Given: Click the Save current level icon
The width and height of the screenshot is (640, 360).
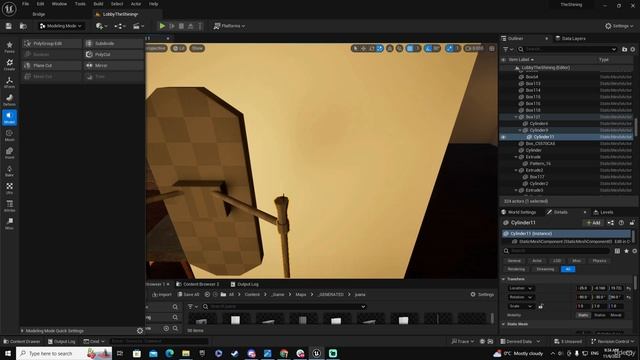Looking at the screenshot, I should click(x=9, y=26).
